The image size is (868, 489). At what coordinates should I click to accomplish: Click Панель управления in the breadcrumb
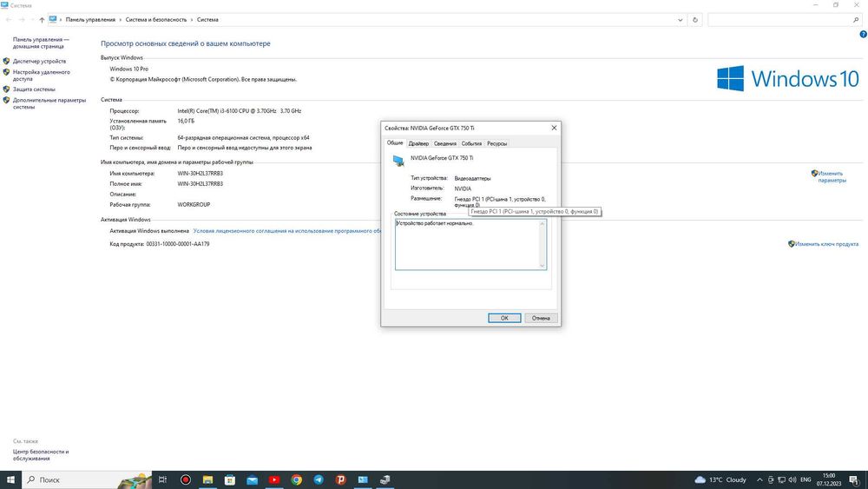pos(91,20)
